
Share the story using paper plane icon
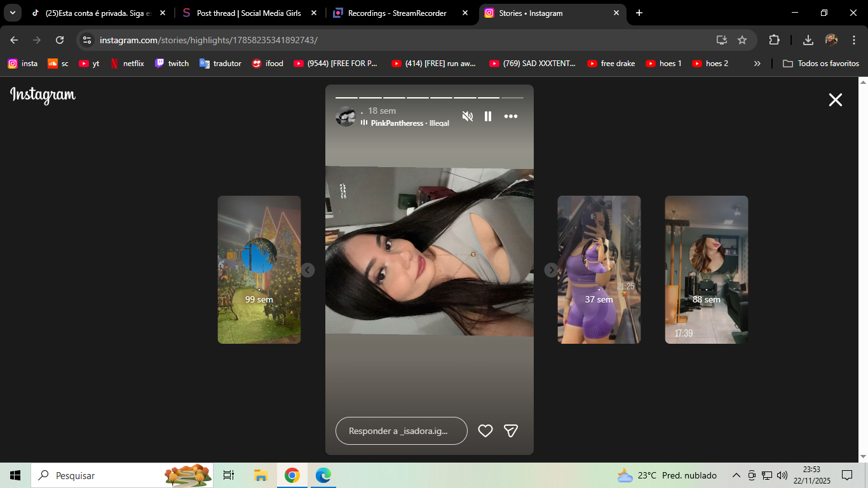pos(511,431)
